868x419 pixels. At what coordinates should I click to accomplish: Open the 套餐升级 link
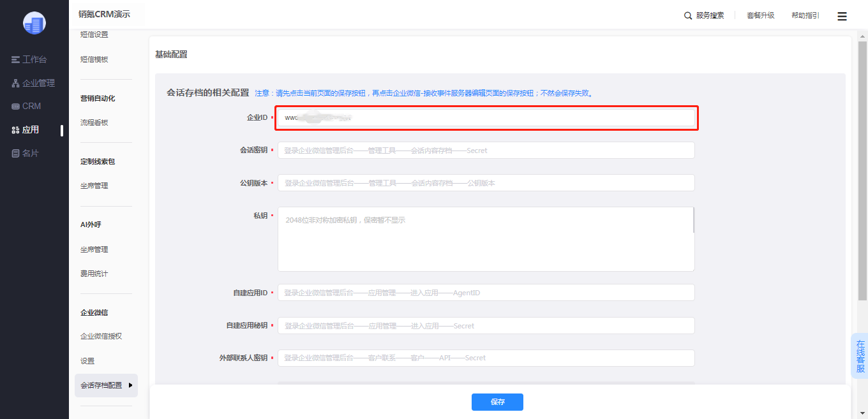pos(761,15)
